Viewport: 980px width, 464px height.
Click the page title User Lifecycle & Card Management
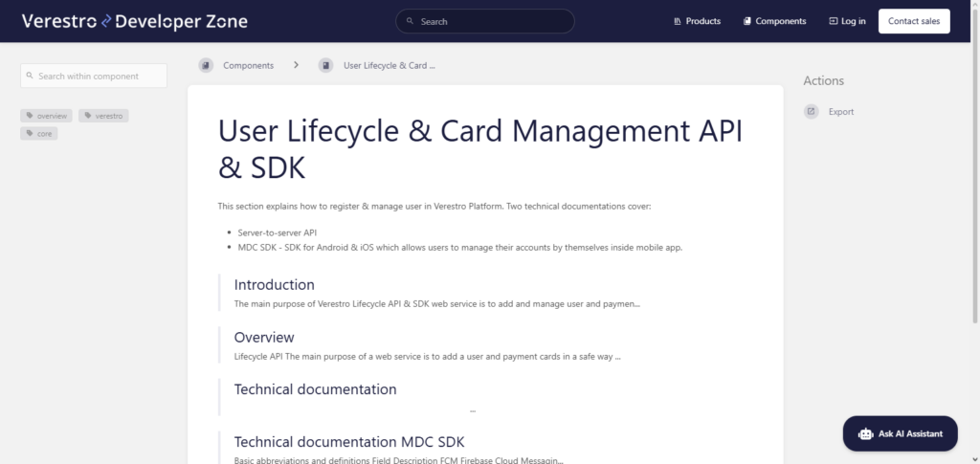pos(480,149)
